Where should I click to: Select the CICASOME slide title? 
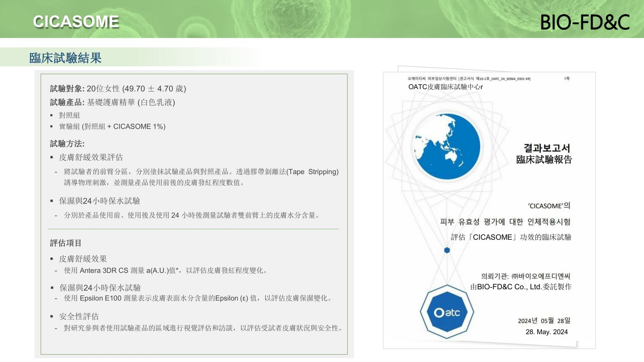click(76, 22)
